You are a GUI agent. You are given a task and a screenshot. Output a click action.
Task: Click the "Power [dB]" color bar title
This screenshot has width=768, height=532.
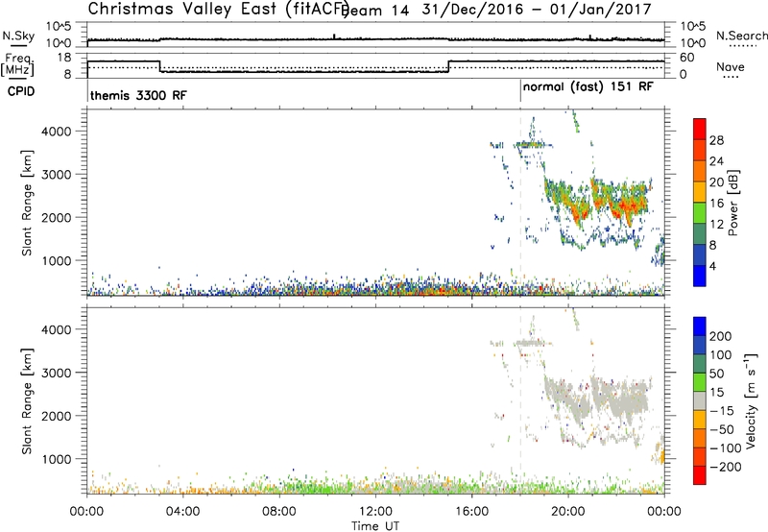732,203
